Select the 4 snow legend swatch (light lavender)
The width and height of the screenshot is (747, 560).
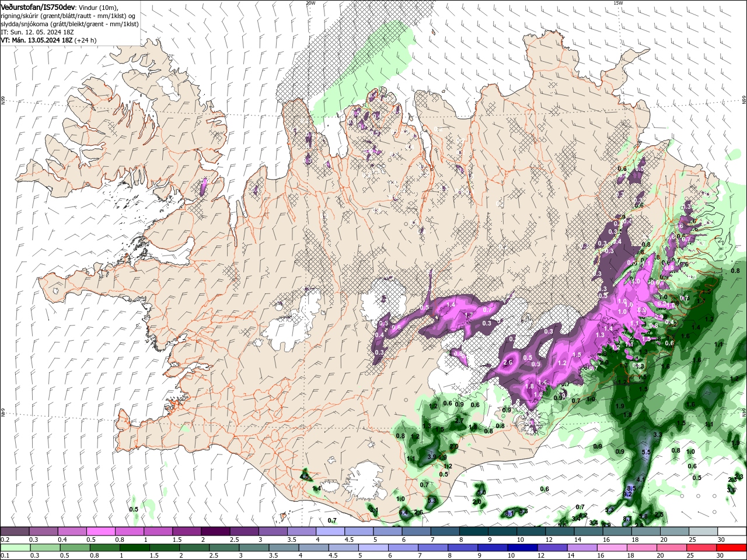(330, 531)
